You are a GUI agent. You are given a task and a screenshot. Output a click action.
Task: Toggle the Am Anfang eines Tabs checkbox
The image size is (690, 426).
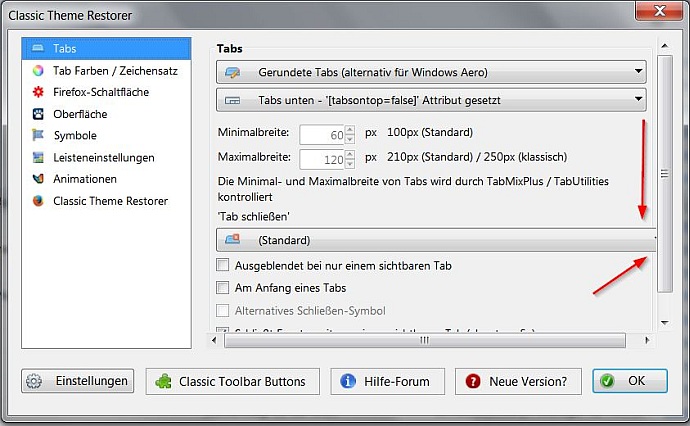[223, 287]
